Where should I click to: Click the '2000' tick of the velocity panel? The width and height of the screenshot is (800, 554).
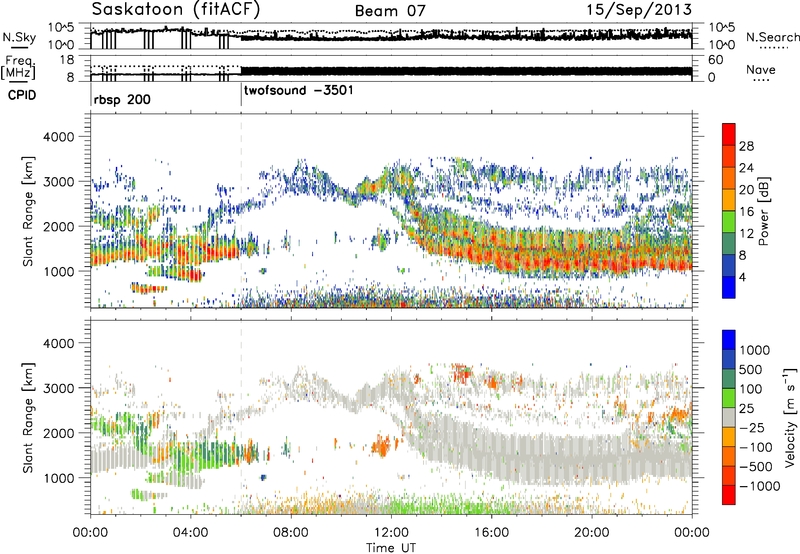click(x=59, y=433)
